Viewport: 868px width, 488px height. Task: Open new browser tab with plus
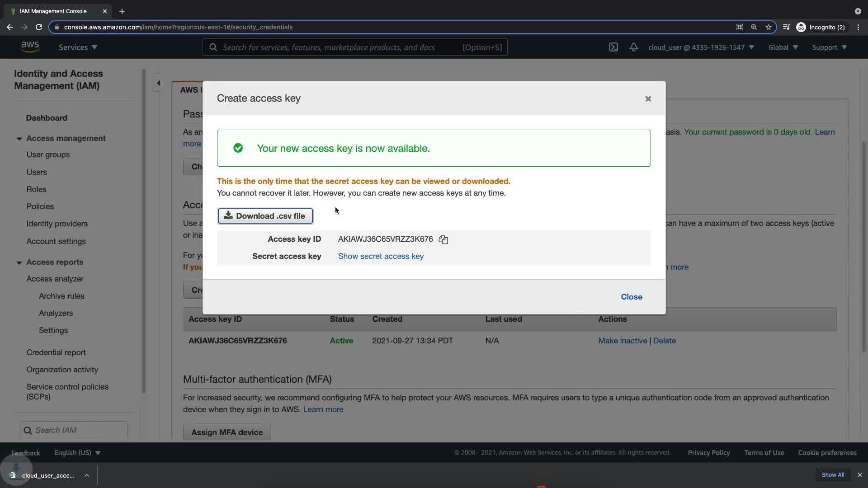click(x=122, y=11)
